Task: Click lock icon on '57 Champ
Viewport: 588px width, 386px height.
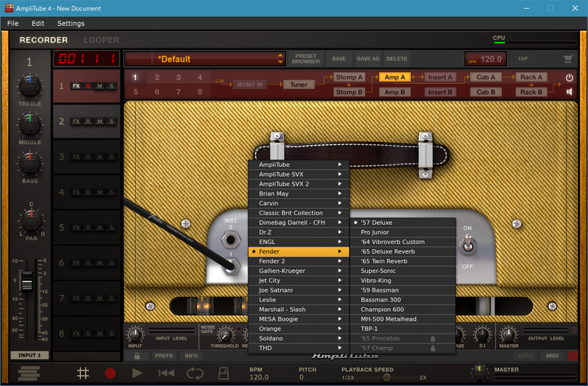Action: tap(433, 349)
